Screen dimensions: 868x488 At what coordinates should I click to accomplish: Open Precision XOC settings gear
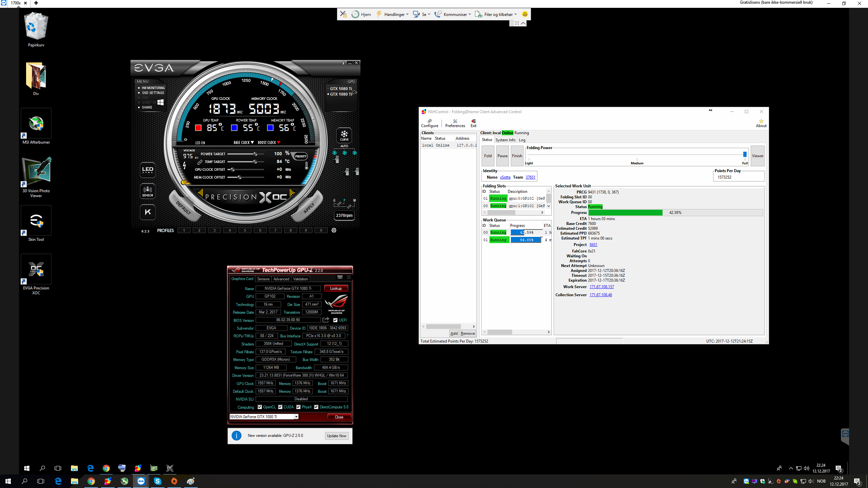(x=334, y=230)
